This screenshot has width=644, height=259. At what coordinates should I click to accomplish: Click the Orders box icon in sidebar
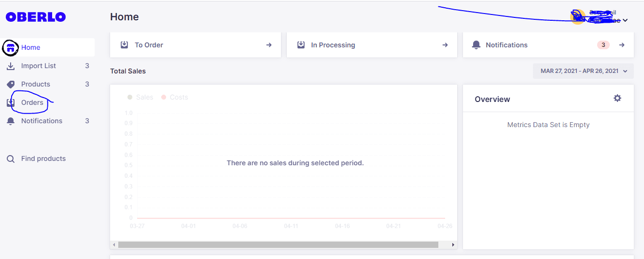tap(11, 102)
